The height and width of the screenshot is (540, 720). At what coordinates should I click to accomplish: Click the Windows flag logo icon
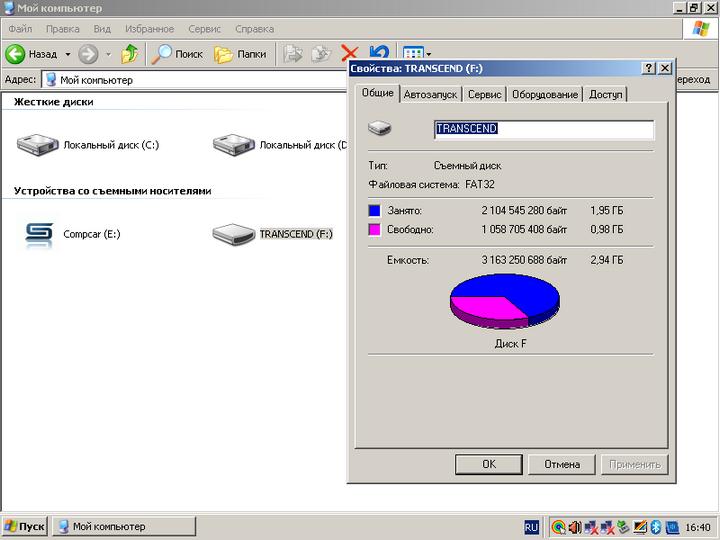coord(701,29)
